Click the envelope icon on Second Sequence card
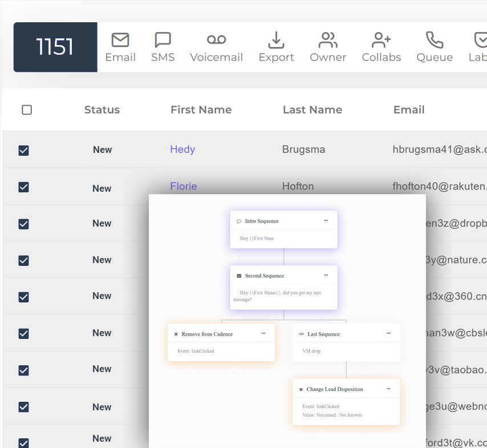The width and height of the screenshot is (487, 448). 239,276
